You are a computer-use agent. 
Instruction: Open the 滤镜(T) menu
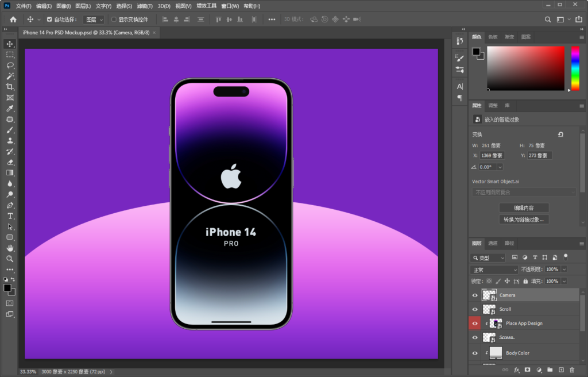click(145, 6)
